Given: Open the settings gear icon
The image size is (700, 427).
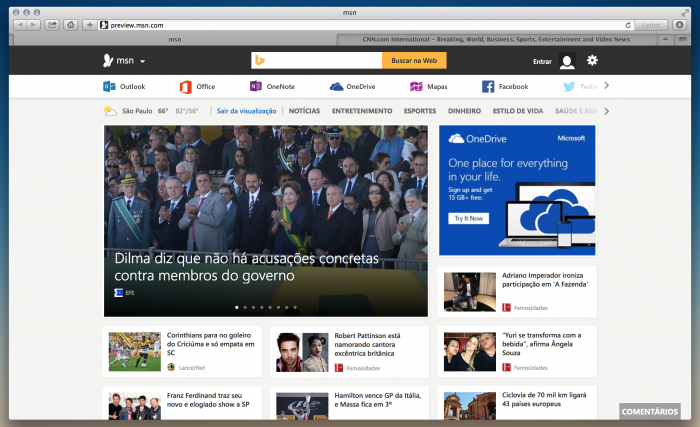Looking at the screenshot, I should (x=592, y=60).
